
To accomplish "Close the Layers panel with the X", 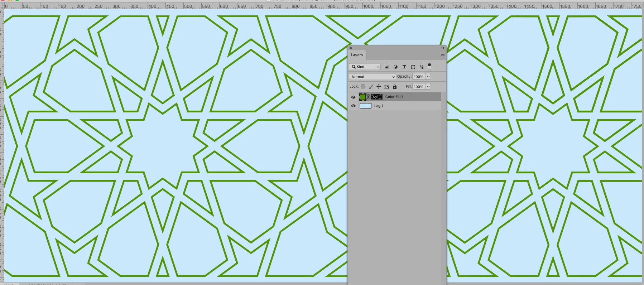I will point(351,48).
